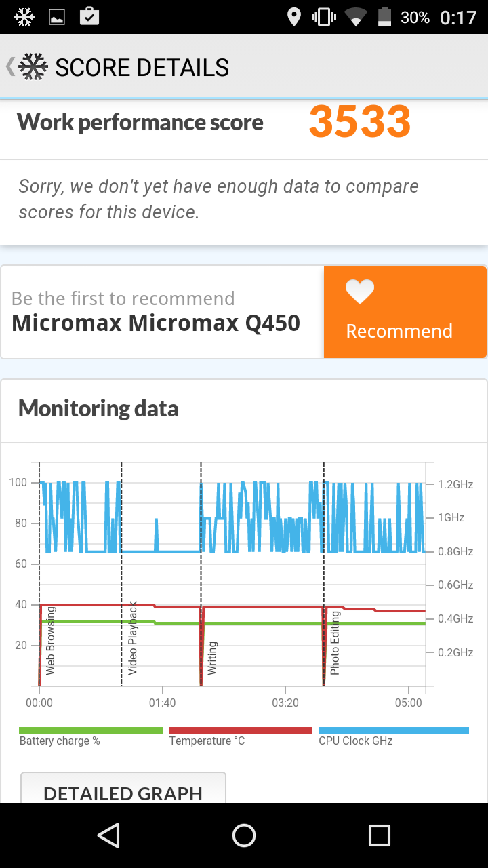Screen dimensions: 488x868
Task: Tap the vibrate mode status icon
Action: point(324,17)
